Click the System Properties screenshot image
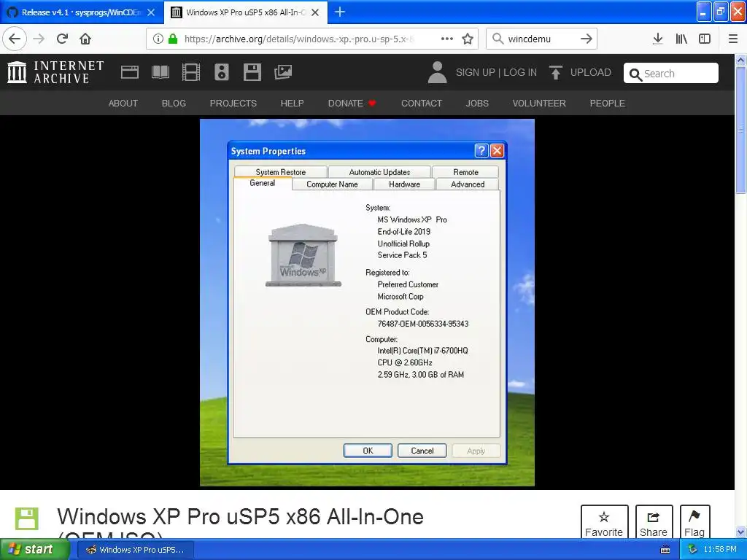Viewport: 747px width, 560px height. point(367,303)
